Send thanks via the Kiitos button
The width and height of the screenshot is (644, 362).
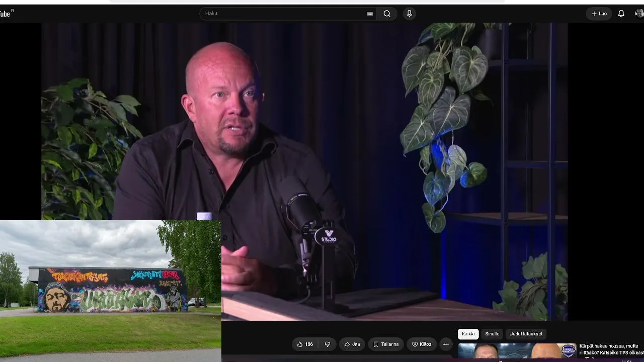point(422,344)
